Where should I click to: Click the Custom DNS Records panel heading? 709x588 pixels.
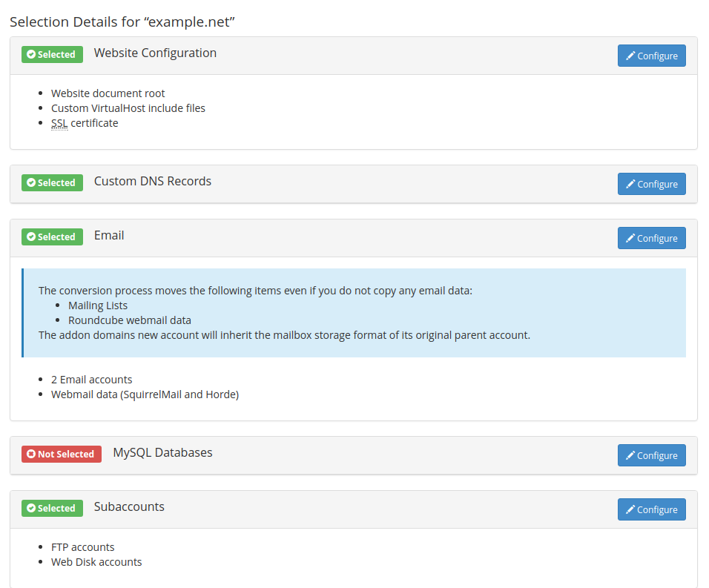tap(152, 181)
